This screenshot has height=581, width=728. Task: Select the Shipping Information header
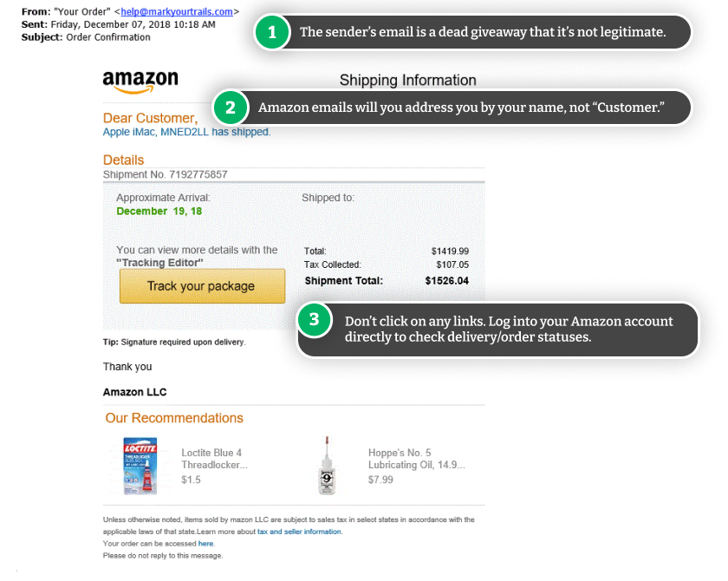tap(407, 80)
